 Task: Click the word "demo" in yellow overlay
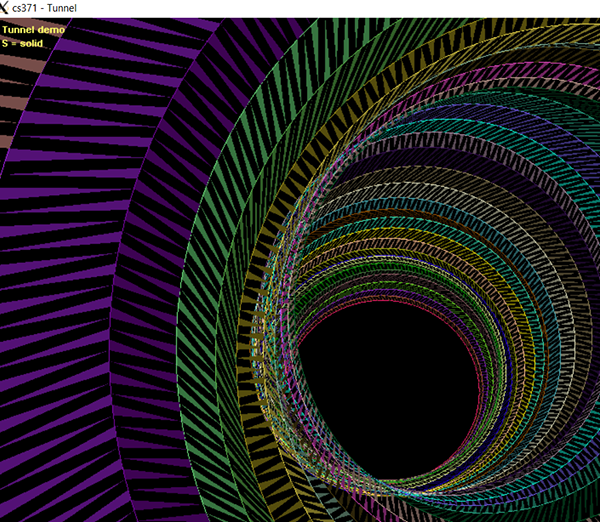[x=51, y=30]
